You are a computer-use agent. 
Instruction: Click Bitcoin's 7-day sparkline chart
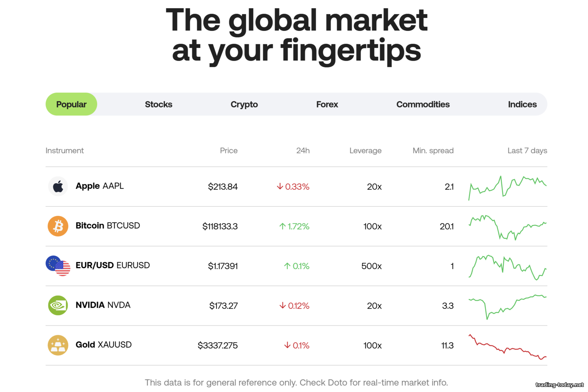tap(507, 227)
